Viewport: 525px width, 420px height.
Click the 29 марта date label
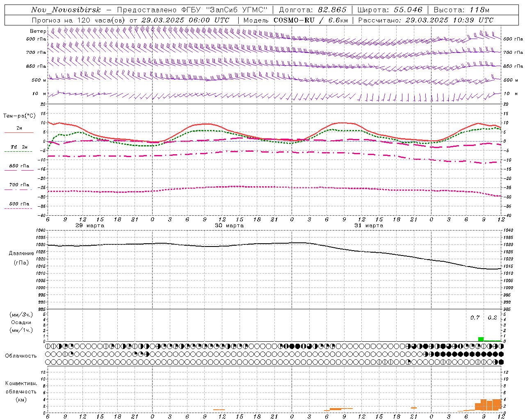90,226
